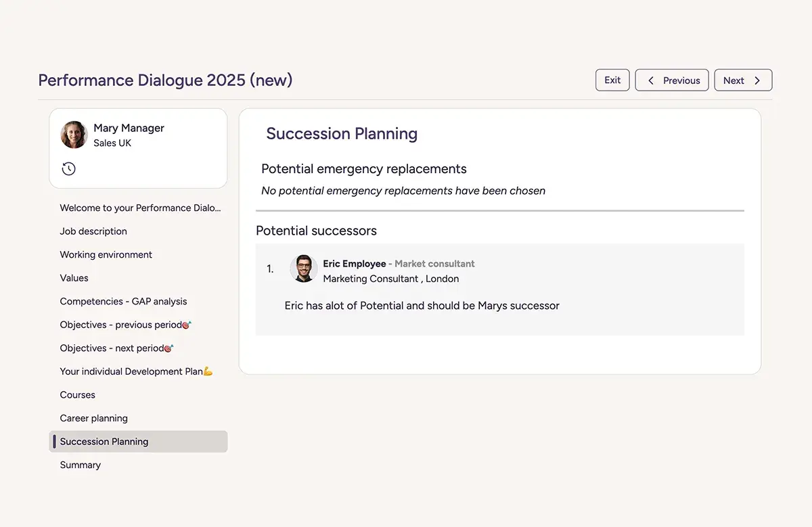
Task: Go to the Next page
Action: point(743,80)
